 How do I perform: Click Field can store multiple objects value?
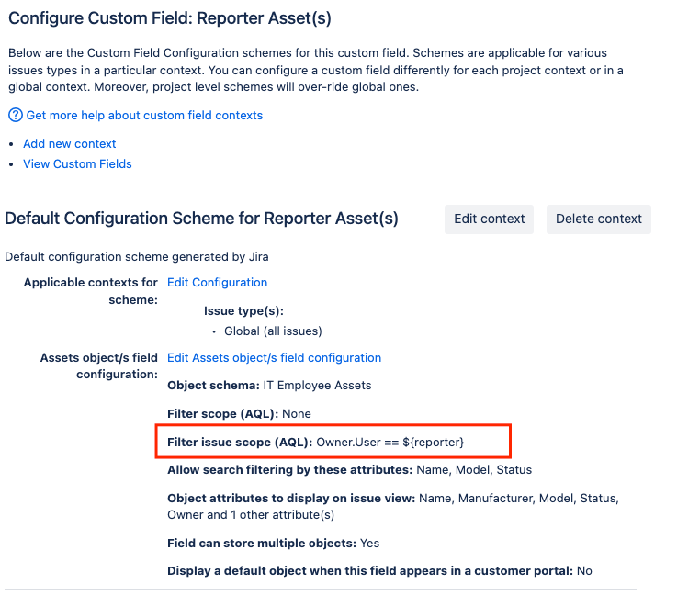pyautogui.click(x=369, y=544)
